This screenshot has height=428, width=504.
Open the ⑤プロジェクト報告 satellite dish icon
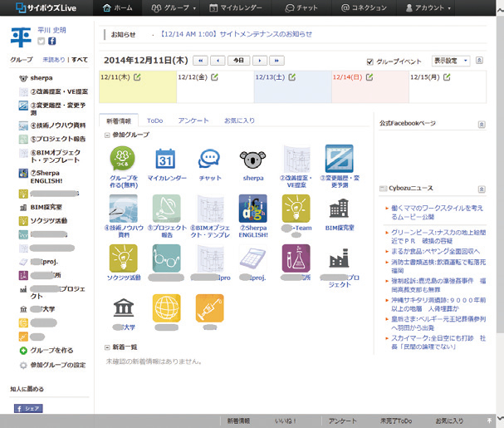(167, 209)
